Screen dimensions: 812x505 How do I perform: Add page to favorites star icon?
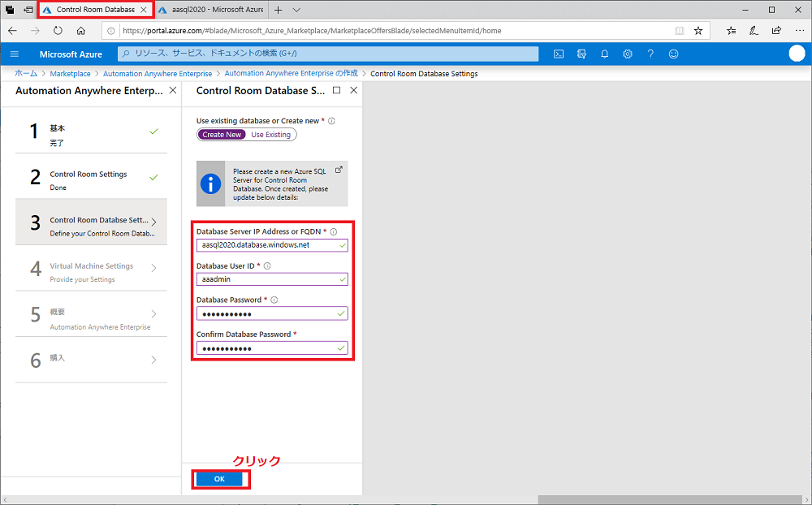pos(698,31)
